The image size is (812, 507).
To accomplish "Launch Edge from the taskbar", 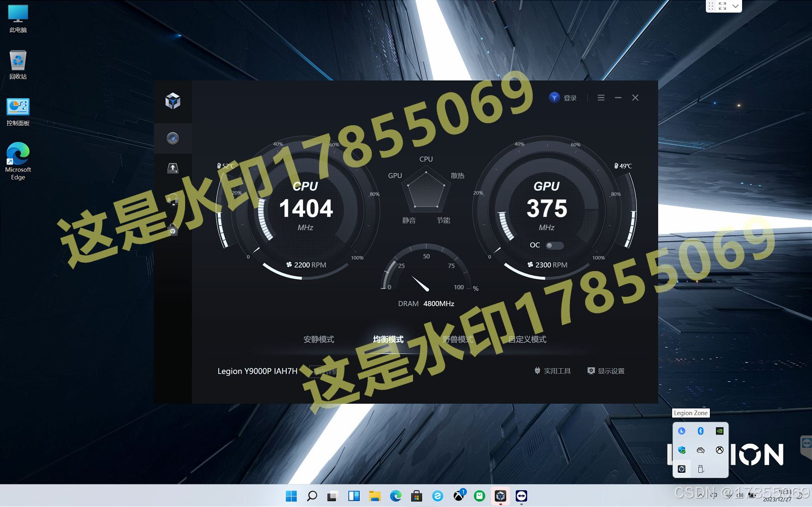I will [x=395, y=496].
